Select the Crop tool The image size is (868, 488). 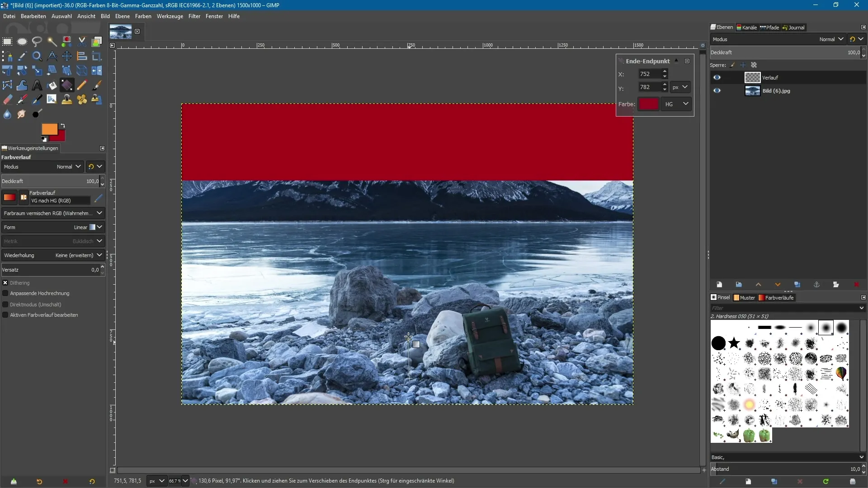97,56
